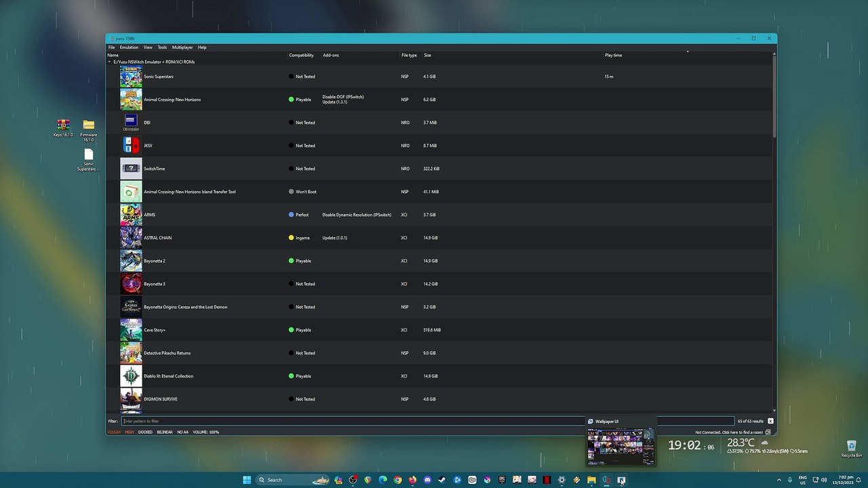This screenshot has width=868, height=488.
Task: Click the Sonic Superstars game icon
Action: coord(131,77)
